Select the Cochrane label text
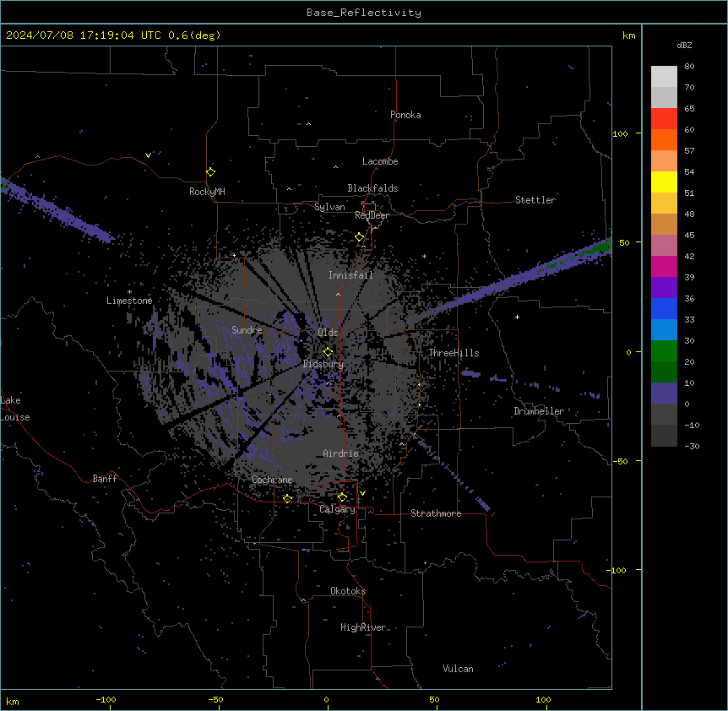The height and width of the screenshot is (711, 728). (272, 480)
